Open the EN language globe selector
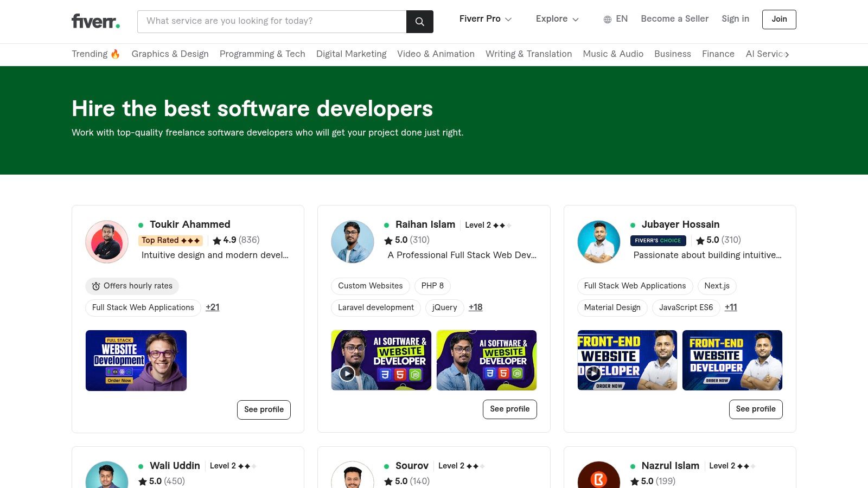The image size is (868, 488). (615, 19)
